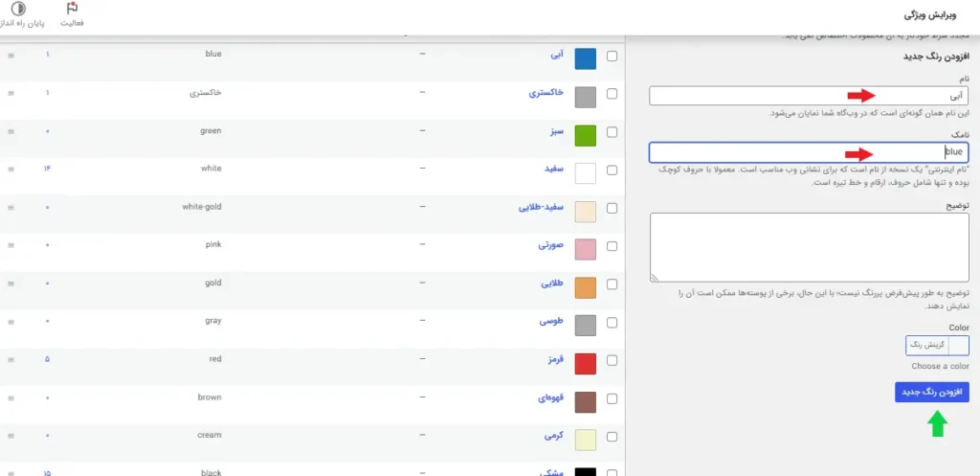Tick the checkbox for قرمز (red)

[x=612, y=362]
